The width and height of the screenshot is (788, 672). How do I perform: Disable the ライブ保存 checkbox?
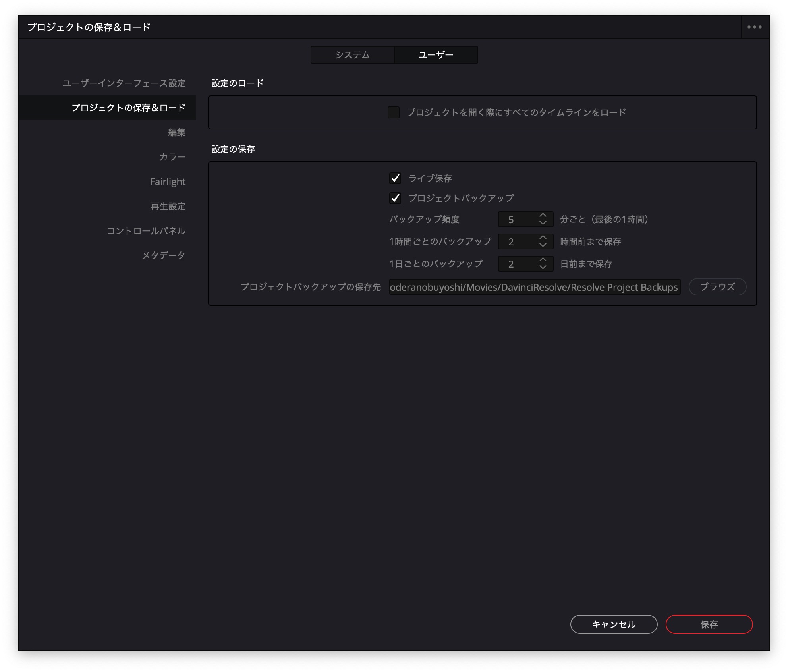point(394,179)
